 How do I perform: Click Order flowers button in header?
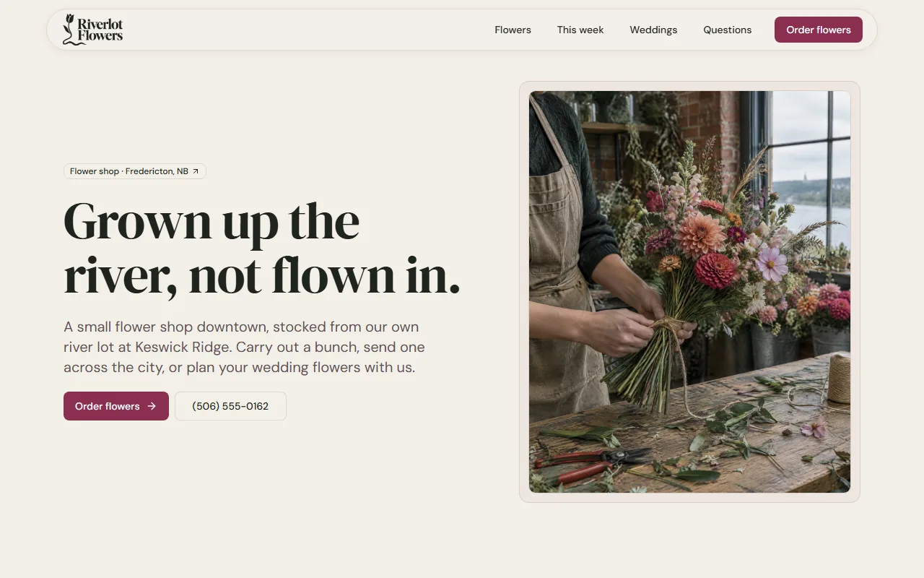click(x=819, y=30)
